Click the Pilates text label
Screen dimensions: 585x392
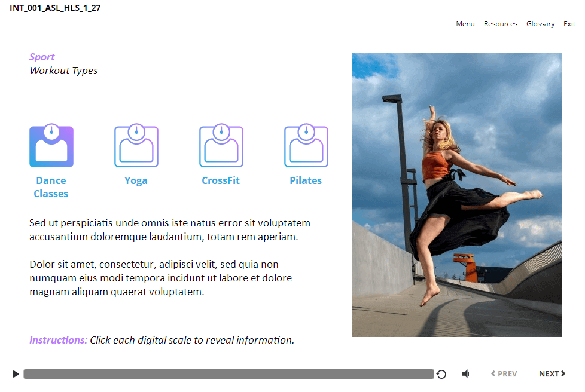(x=306, y=180)
